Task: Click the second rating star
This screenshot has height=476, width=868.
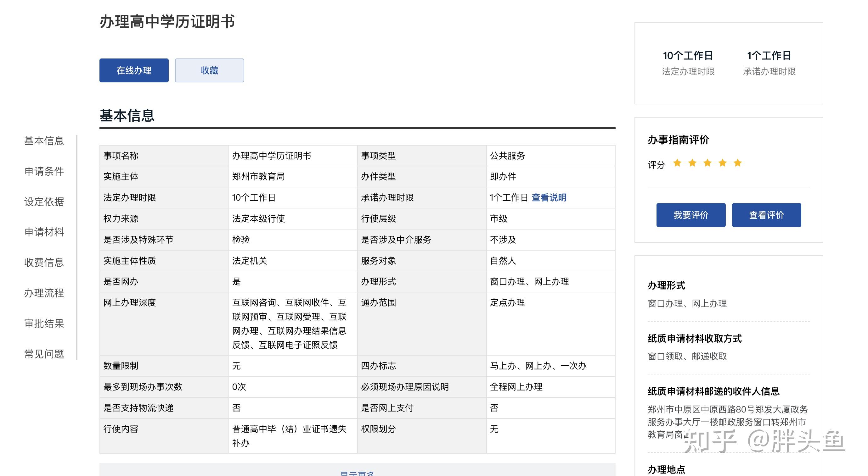Action: tap(692, 163)
